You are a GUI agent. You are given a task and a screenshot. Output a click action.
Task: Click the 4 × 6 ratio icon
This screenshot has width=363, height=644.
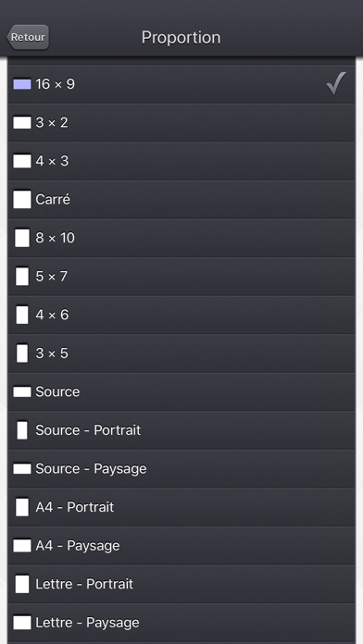coord(22,315)
